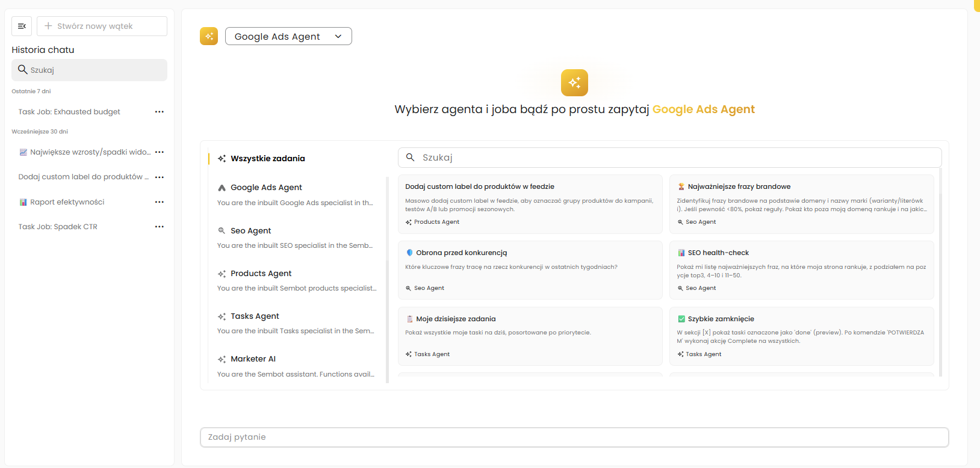The width and height of the screenshot is (980, 468).
Task: Click the chat history Szukaj search box
Action: pos(89,70)
